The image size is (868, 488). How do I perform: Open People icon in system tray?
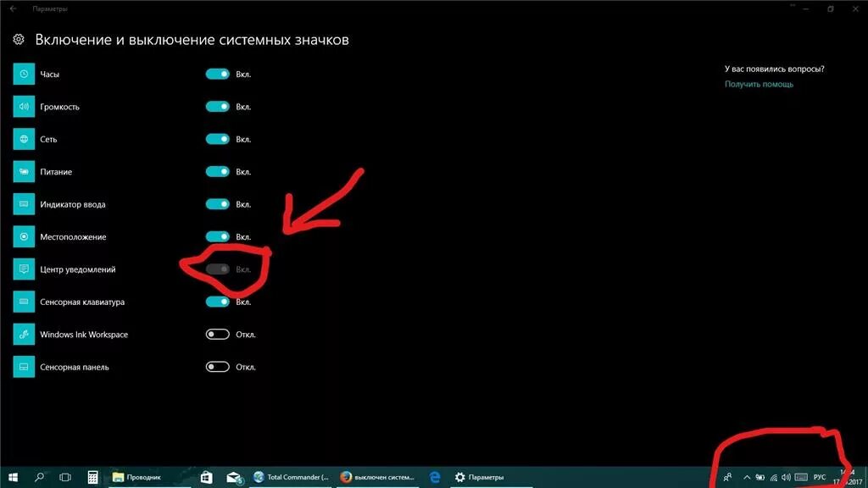728,477
